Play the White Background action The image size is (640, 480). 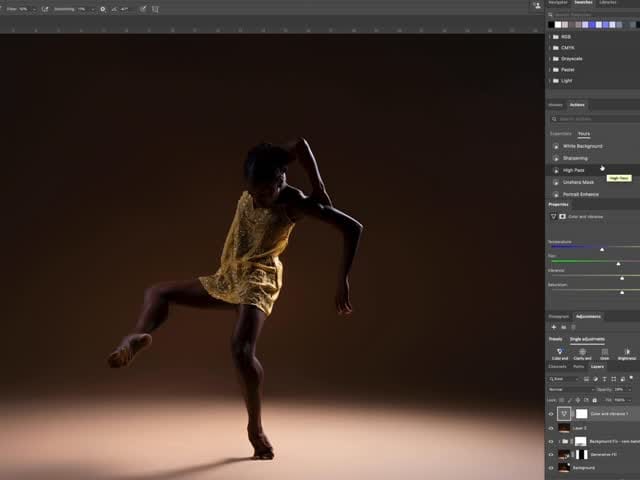click(556, 146)
